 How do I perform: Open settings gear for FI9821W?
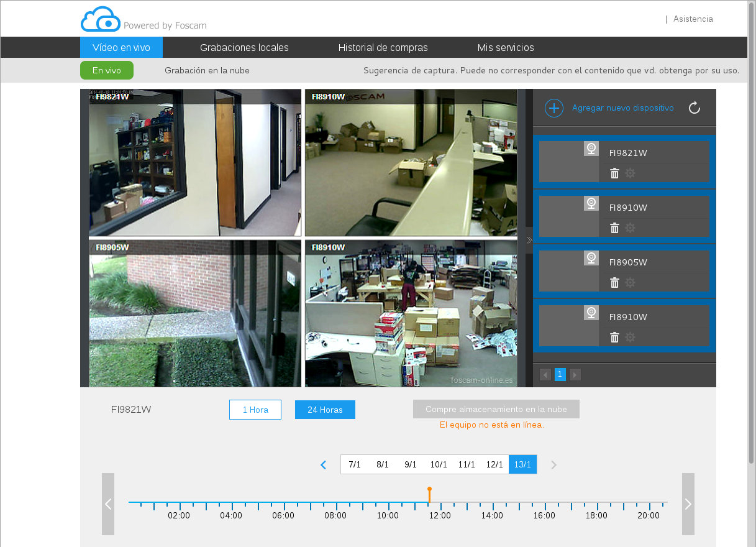coord(630,173)
